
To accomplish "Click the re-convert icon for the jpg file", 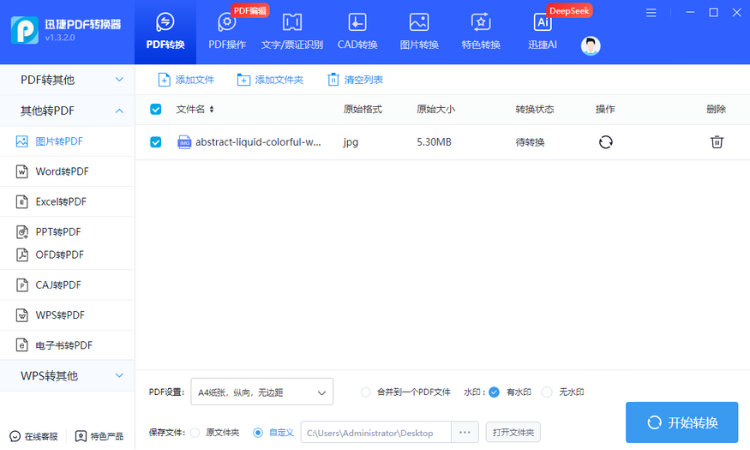I will pyautogui.click(x=605, y=142).
